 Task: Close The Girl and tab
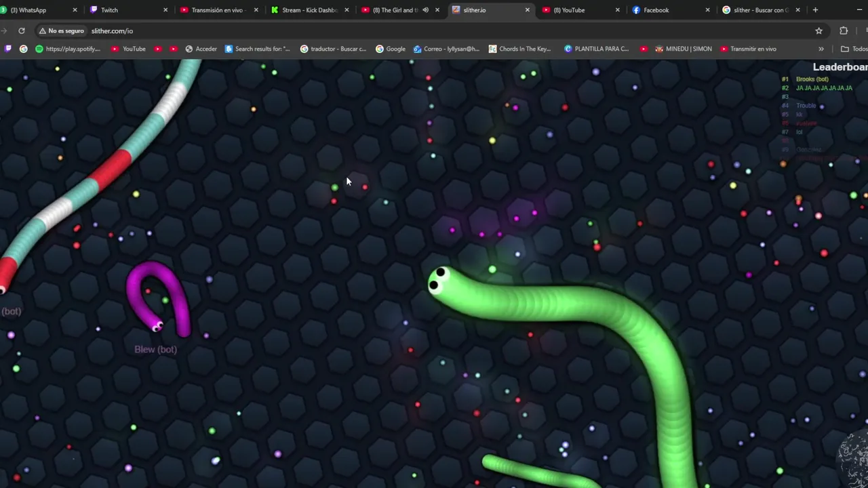coord(437,10)
